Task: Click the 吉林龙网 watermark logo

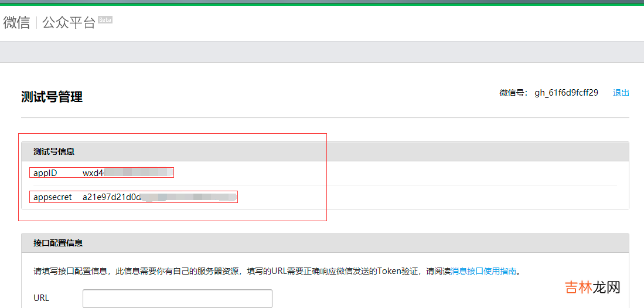Action: (592, 287)
